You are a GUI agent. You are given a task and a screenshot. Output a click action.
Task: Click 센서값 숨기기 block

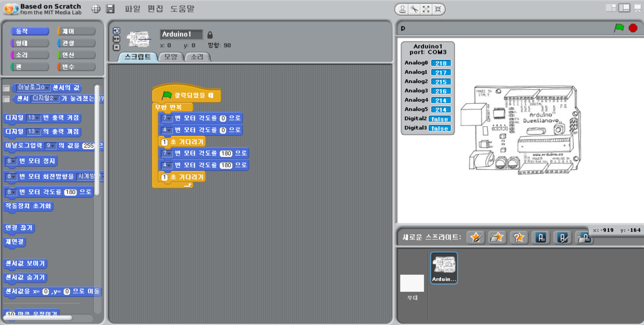(x=25, y=277)
